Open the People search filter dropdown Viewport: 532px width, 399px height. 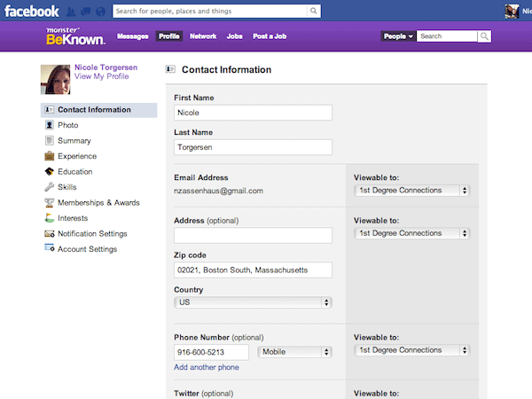tap(398, 36)
